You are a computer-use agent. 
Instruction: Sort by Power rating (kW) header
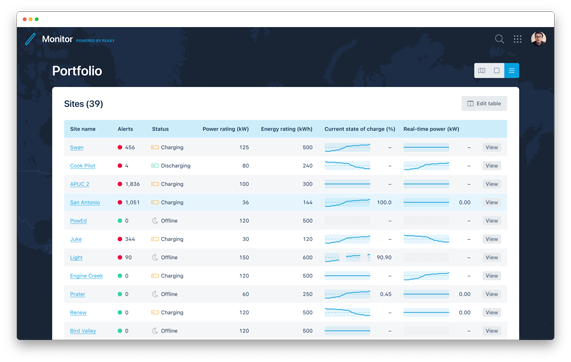[226, 129]
